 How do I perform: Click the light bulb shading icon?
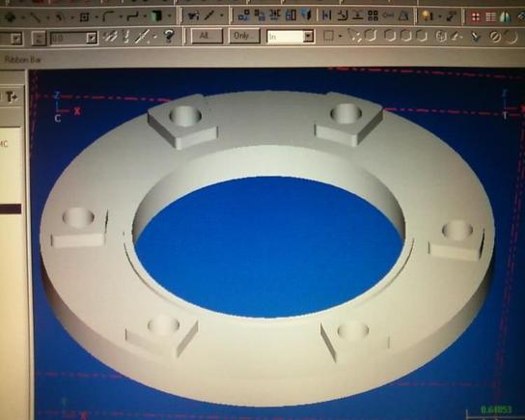(427, 15)
